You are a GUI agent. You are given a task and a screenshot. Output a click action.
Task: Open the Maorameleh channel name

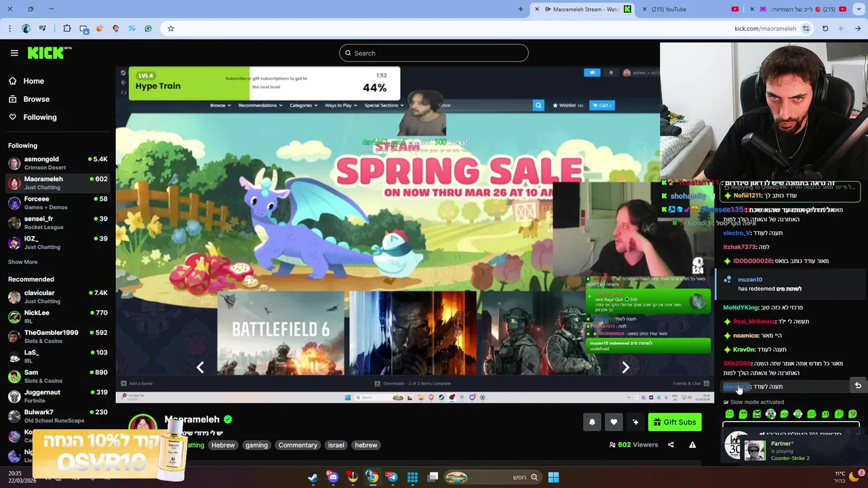pyautogui.click(x=192, y=420)
